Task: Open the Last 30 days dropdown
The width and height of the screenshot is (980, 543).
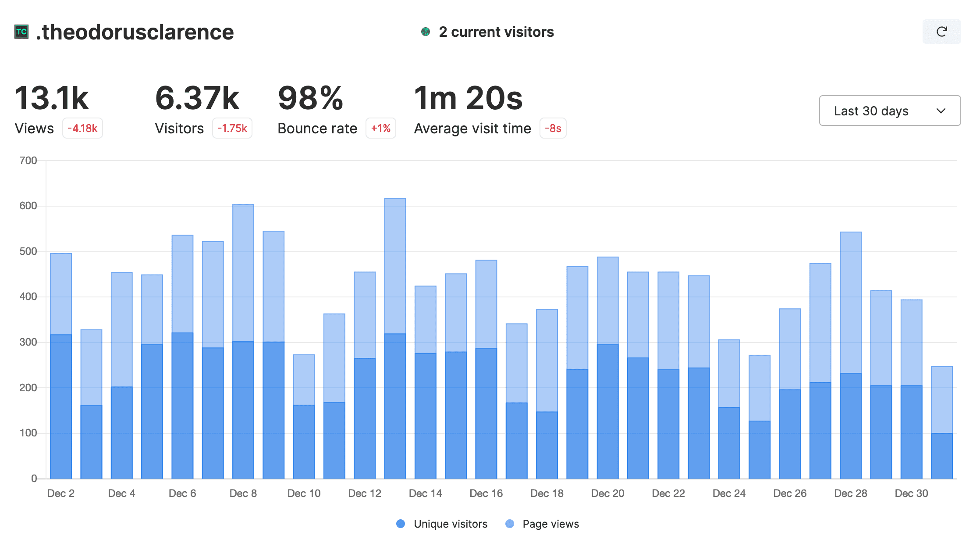Action: point(890,111)
